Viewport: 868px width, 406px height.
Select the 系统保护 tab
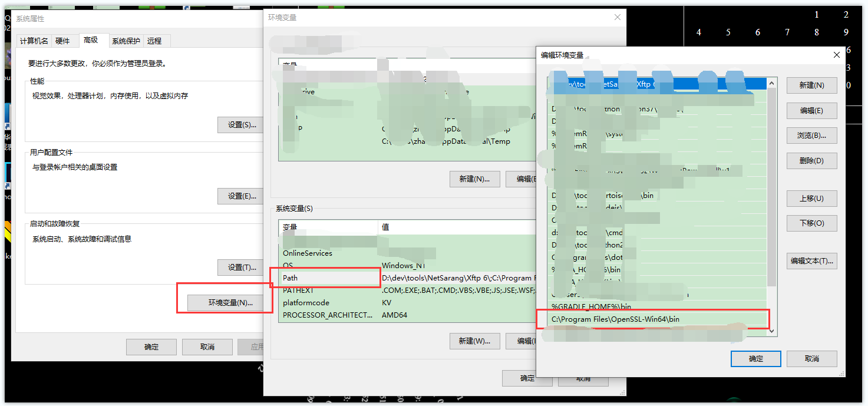[126, 41]
